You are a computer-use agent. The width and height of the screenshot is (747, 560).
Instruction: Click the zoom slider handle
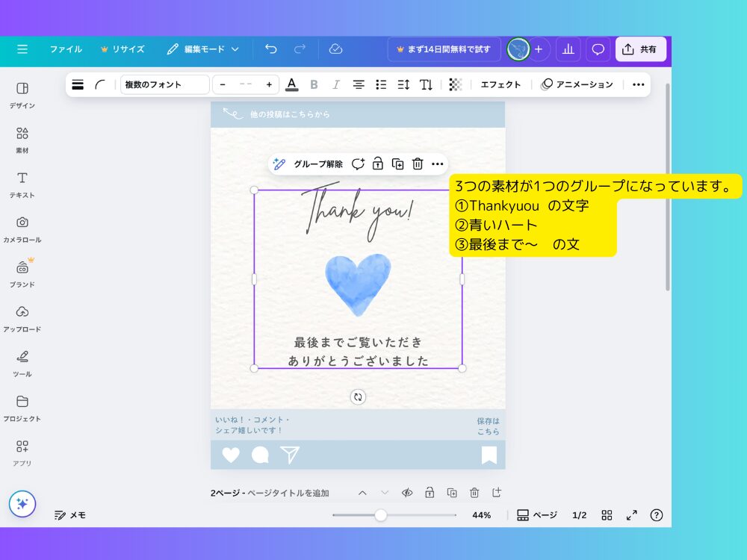pos(381,515)
